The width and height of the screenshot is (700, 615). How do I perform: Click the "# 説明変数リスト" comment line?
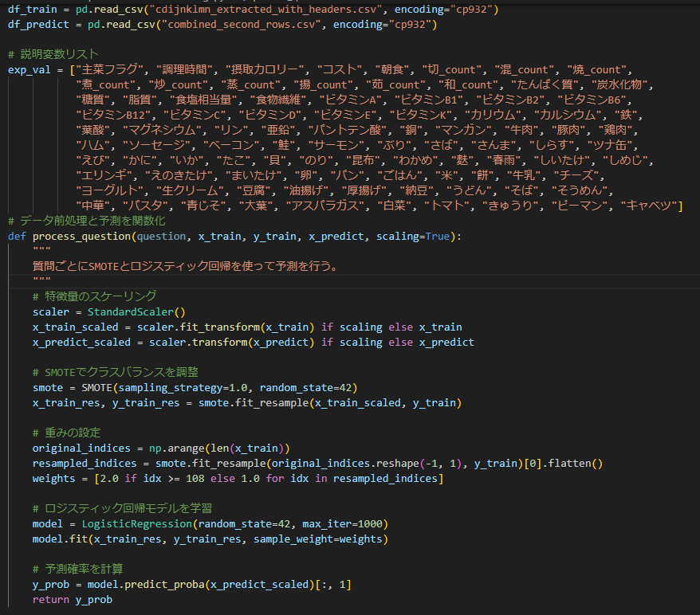(x=53, y=54)
